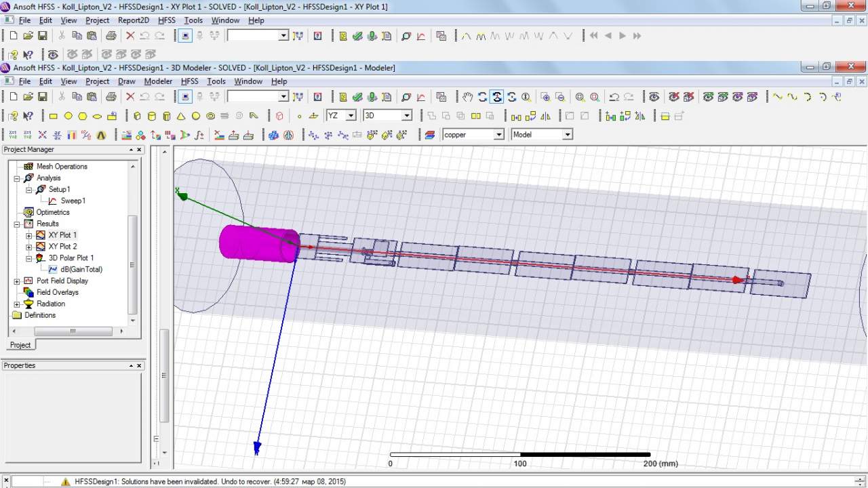This screenshot has height=488, width=868.
Task: Open the Modeler menu
Action: pos(158,81)
